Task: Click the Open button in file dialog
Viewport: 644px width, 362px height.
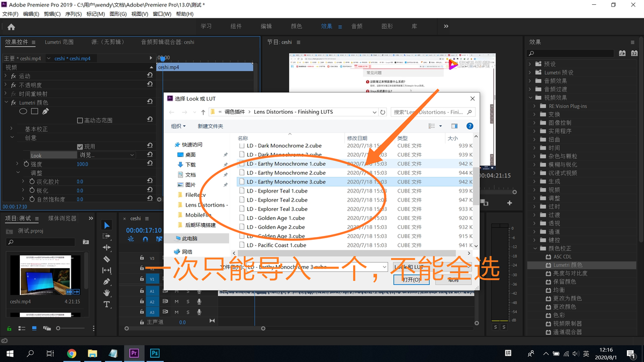Action: coord(411,279)
